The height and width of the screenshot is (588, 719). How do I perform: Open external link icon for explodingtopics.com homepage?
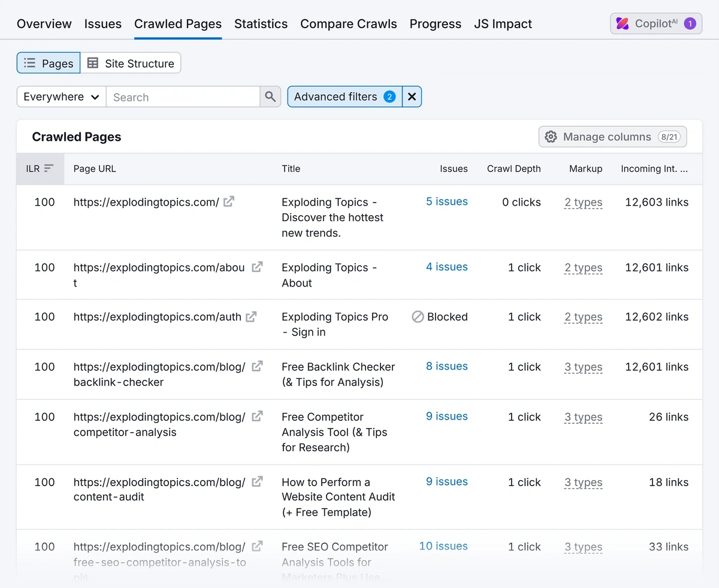coord(229,202)
